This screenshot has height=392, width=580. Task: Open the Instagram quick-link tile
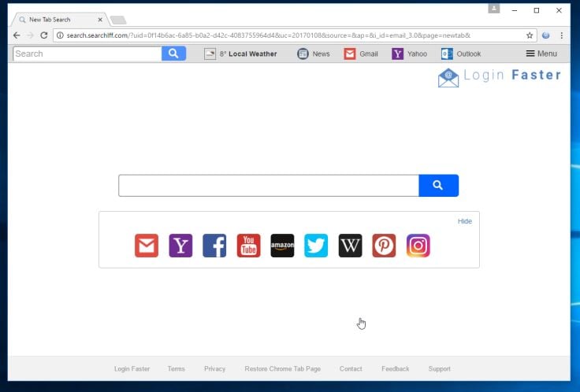pyautogui.click(x=418, y=246)
